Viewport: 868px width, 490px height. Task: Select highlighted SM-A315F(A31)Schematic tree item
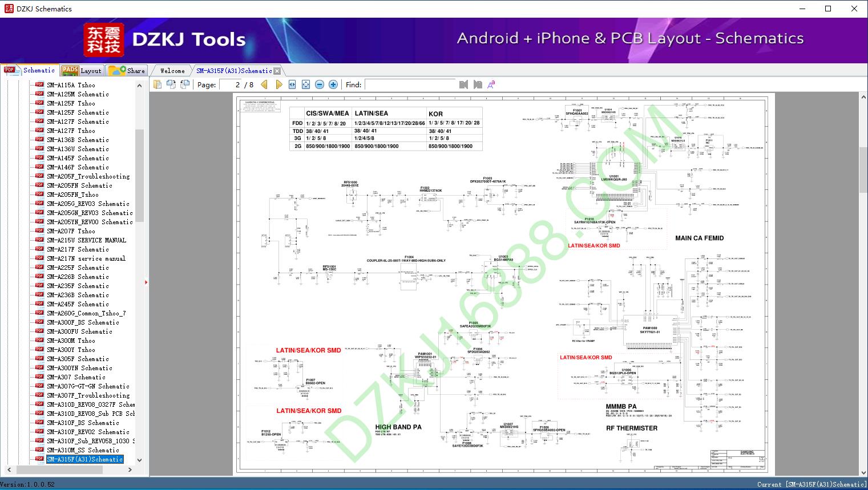[x=85, y=459]
